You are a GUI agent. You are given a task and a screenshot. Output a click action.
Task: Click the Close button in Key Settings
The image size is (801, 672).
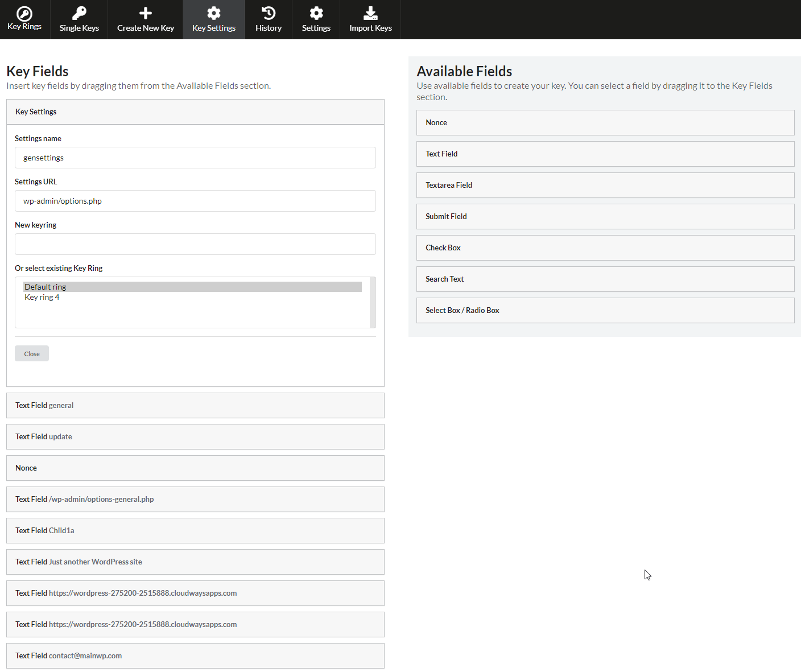pyautogui.click(x=32, y=353)
